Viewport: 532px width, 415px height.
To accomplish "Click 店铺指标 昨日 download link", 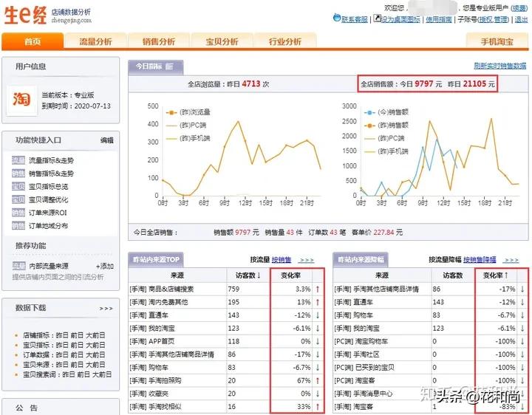I will pyautogui.click(x=61, y=335).
